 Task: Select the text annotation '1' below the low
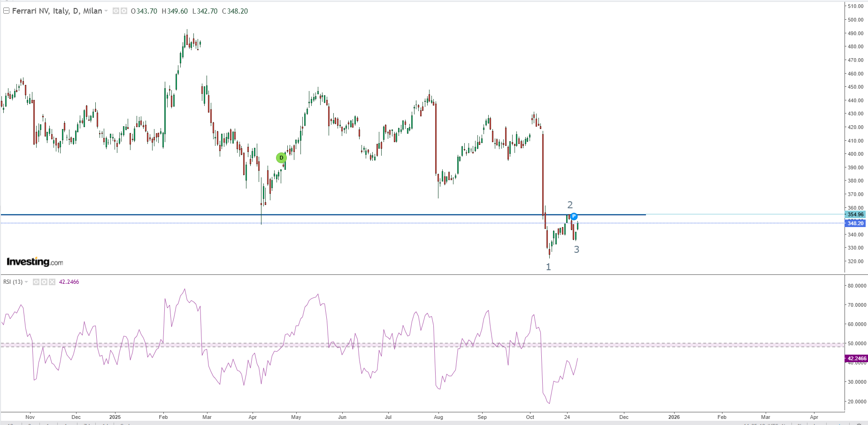pos(548,267)
